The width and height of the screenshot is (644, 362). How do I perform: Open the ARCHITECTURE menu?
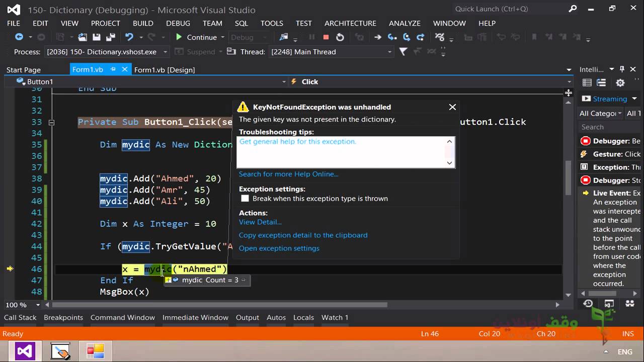(x=350, y=23)
